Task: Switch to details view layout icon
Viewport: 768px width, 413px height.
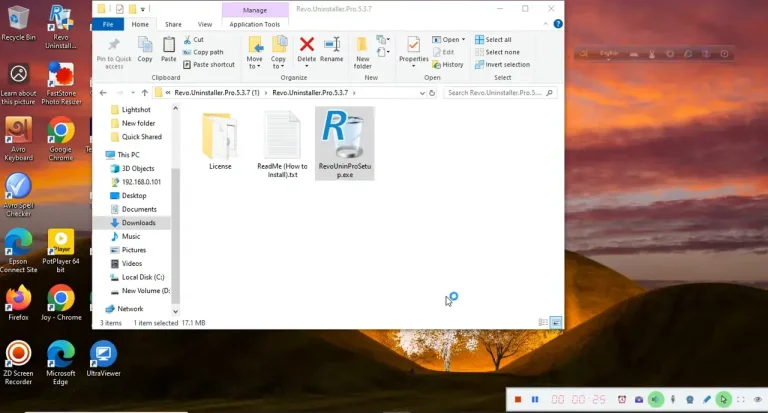Action: pos(543,322)
